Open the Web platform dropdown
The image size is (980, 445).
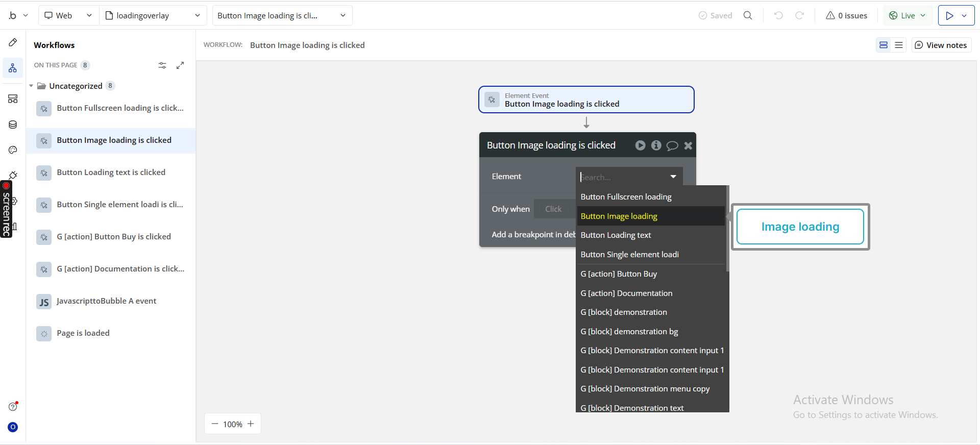pos(68,15)
